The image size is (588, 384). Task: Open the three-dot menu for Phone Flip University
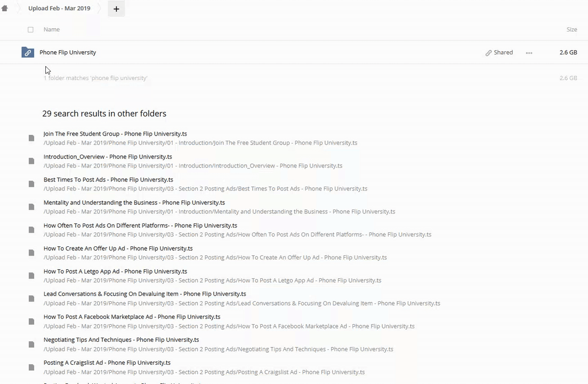click(529, 53)
